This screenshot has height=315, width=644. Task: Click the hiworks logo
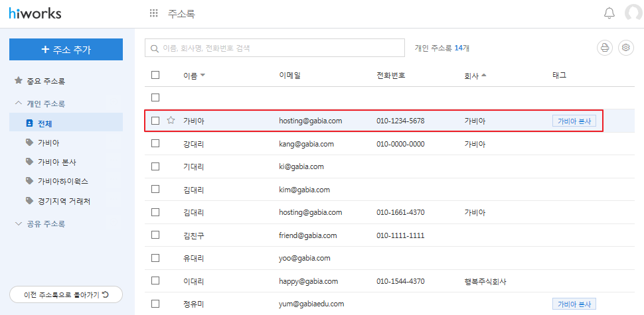point(36,13)
